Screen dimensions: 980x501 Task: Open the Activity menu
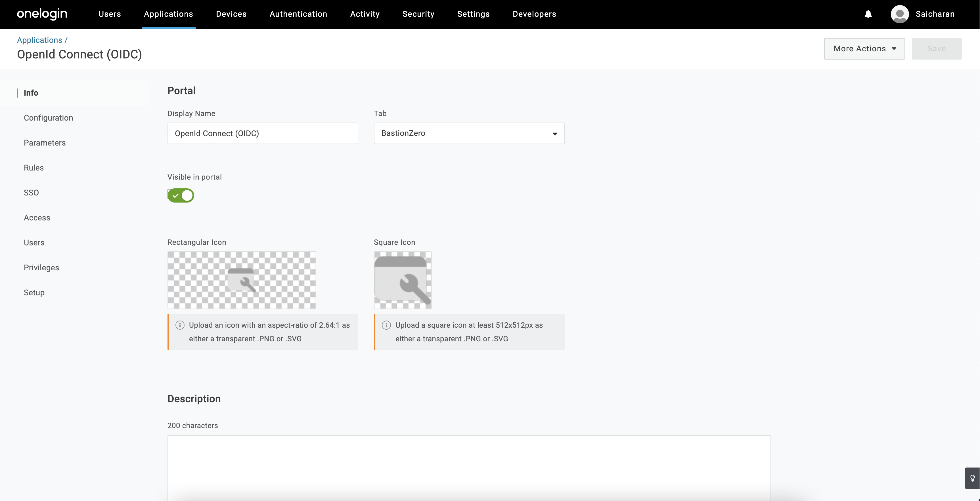[365, 14]
